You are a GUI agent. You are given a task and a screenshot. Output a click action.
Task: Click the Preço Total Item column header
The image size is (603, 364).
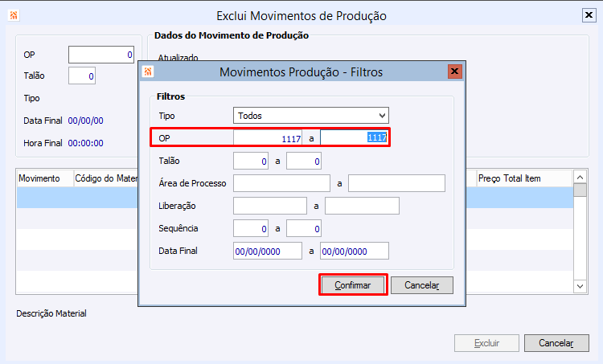(523, 178)
